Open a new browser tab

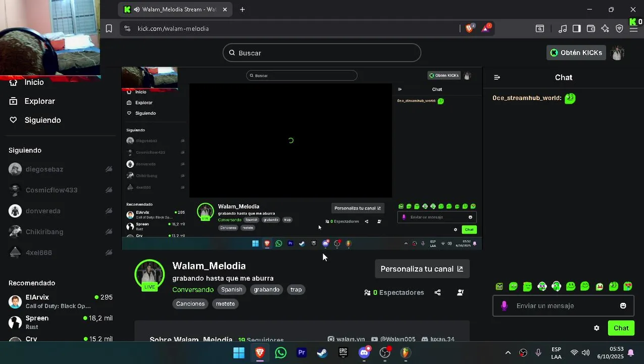click(x=242, y=10)
